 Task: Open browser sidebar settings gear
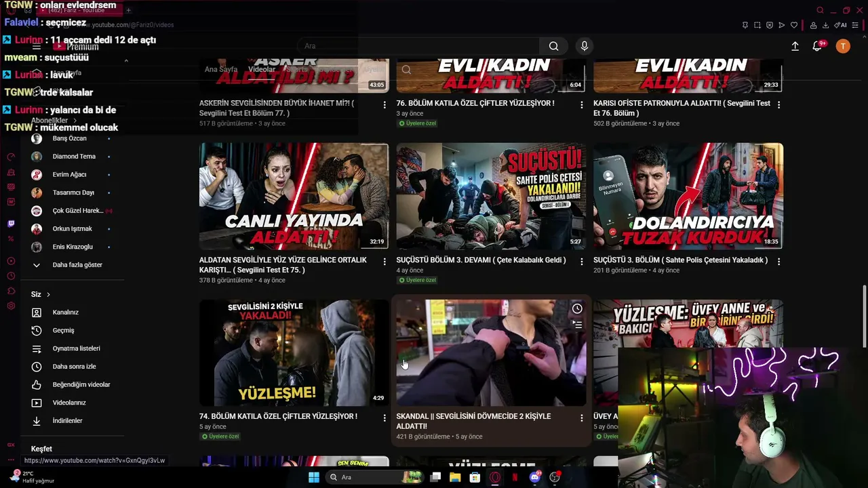coord(11,306)
